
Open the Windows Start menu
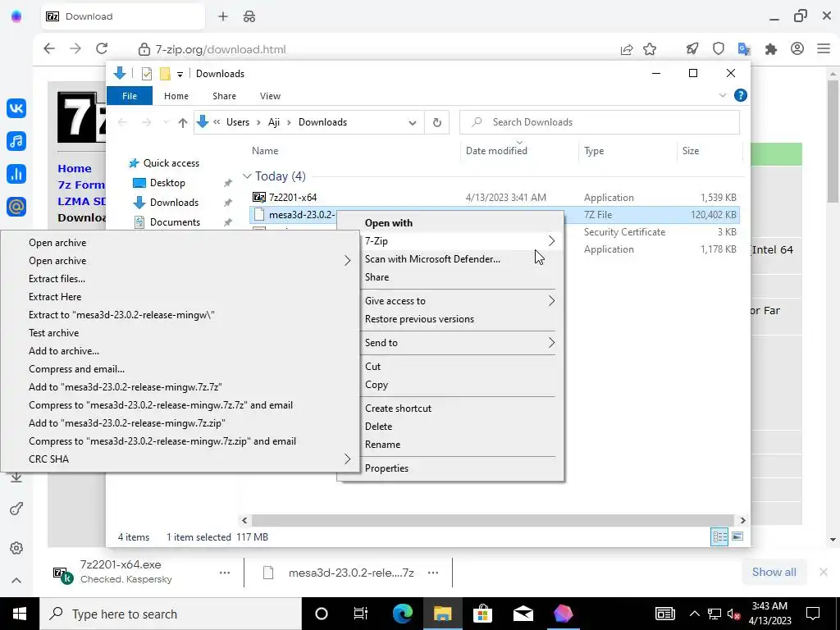(20, 614)
